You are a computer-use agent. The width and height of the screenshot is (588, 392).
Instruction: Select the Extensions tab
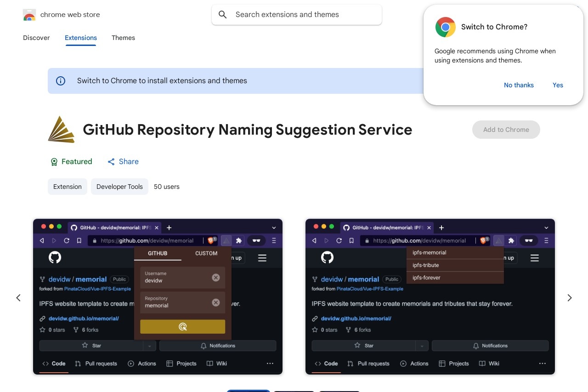(81, 38)
